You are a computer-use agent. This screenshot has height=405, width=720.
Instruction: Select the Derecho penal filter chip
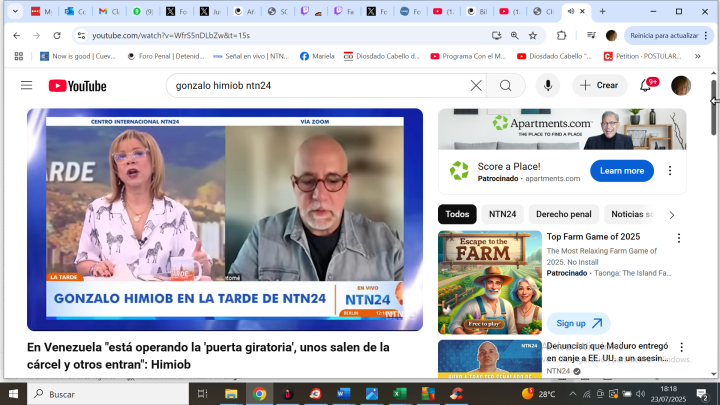point(565,214)
